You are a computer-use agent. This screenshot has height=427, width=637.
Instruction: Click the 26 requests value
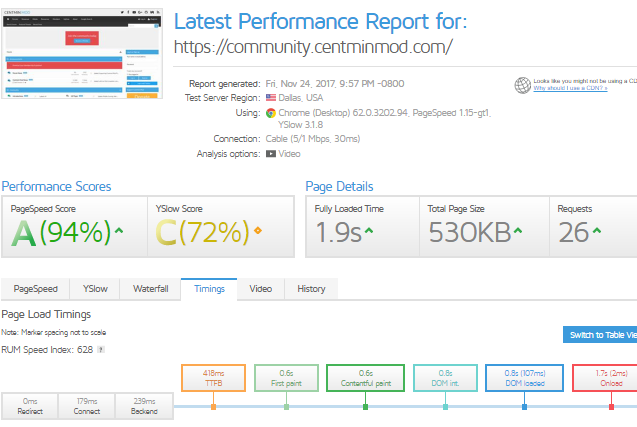574,232
